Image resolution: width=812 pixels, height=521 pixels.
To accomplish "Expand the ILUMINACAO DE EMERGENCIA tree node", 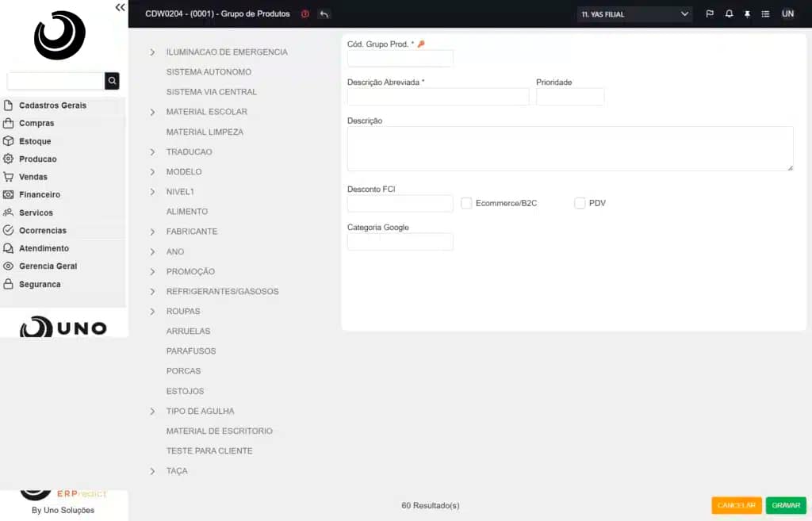I will click(x=152, y=52).
